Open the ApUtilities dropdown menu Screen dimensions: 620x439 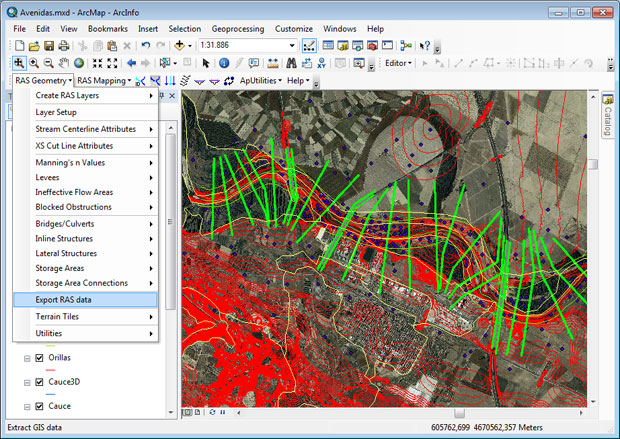pyautogui.click(x=261, y=81)
